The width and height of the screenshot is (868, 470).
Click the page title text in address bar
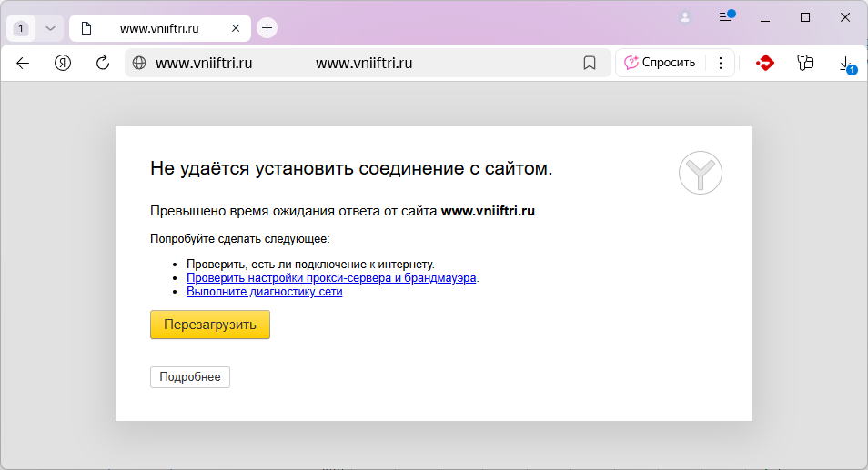coord(364,63)
